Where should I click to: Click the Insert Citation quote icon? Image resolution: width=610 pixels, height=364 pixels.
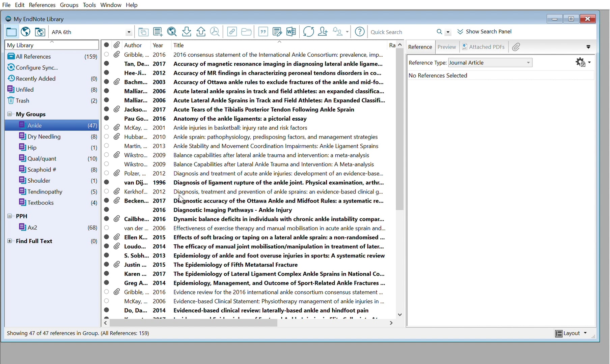263,32
